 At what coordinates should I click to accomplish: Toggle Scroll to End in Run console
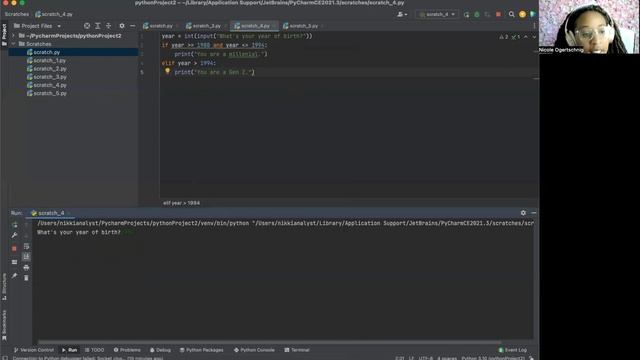26,257
